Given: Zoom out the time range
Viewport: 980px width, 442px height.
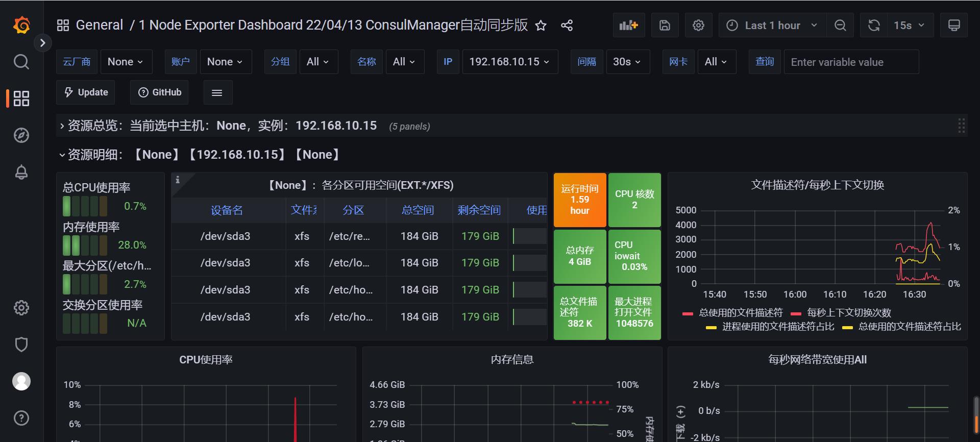Looking at the screenshot, I should point(840,25).
